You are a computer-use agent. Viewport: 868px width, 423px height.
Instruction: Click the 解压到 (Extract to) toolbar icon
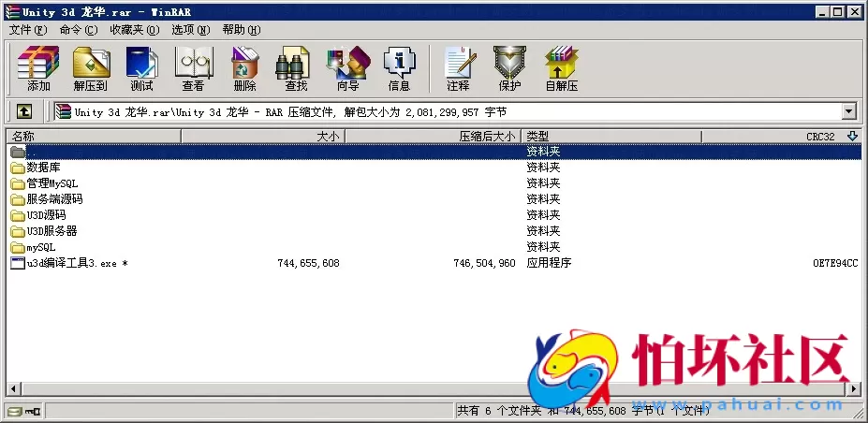pos(91,68)
